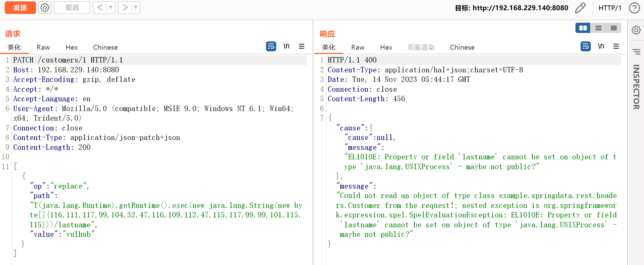Viewport: 644px width, 265px height.
Task: Open the response Chinese tab
Action: tap(462, 47)
